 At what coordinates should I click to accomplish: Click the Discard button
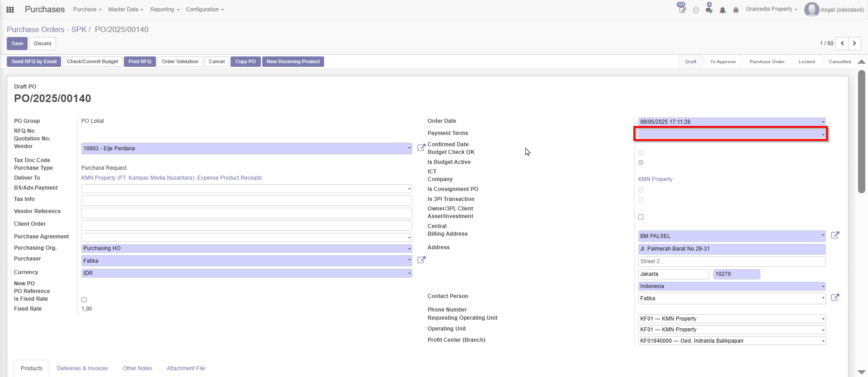[42, 43]
